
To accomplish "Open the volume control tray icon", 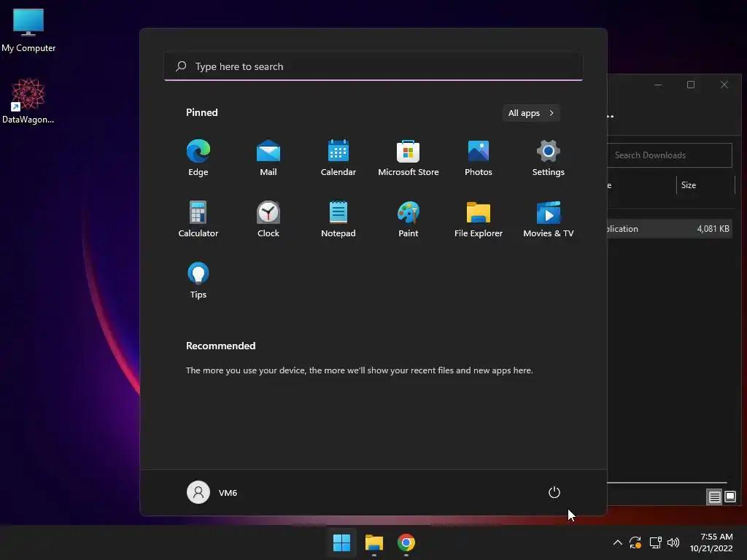I will [x=673, y=542].
